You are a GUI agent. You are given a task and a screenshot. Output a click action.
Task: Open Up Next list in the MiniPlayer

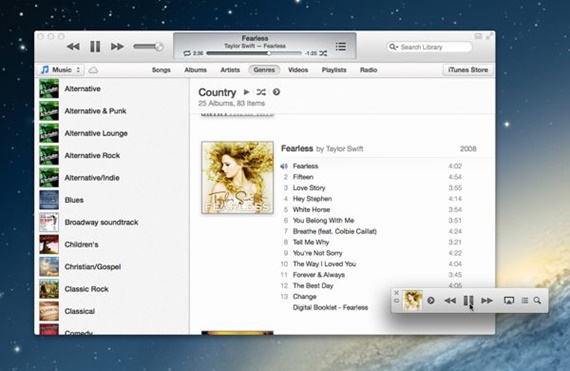(525, 301)
